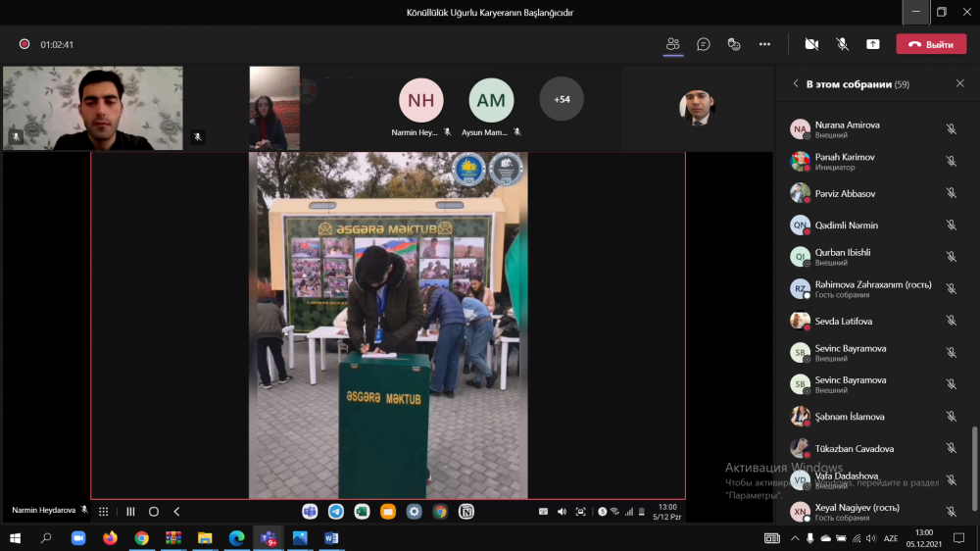
Task: Click the participants list scrollbar
Action: [x=974, y=469]
